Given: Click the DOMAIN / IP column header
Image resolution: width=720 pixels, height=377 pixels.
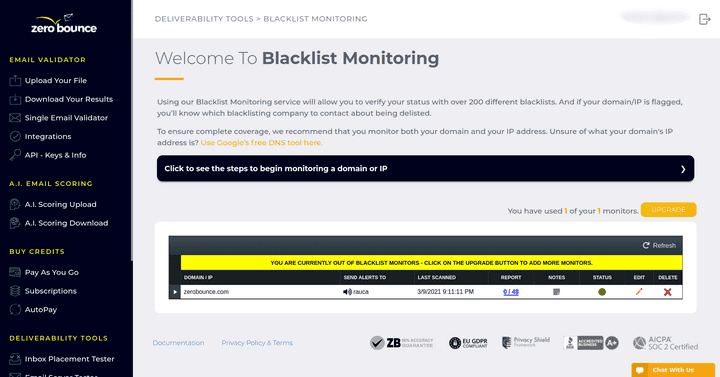Looking at the screenshot, I should pyautogui.click(x=198, y=277).
